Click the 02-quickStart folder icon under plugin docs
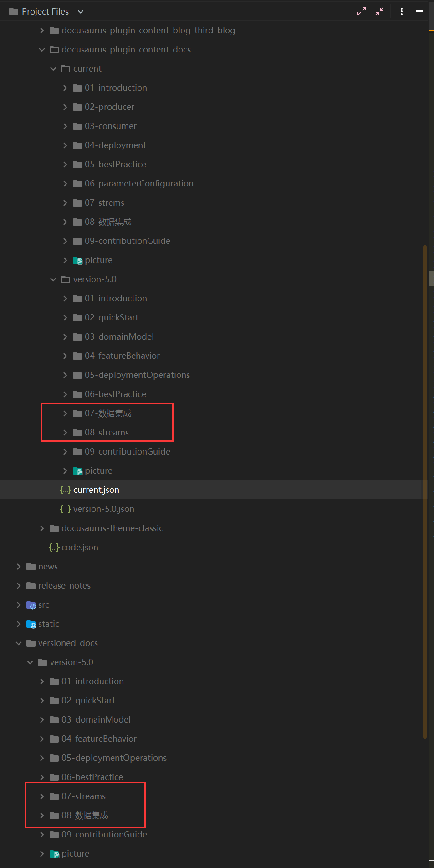The width and height of the screenshot is (434, 868). pyautogui.click(x=77, y=318)
